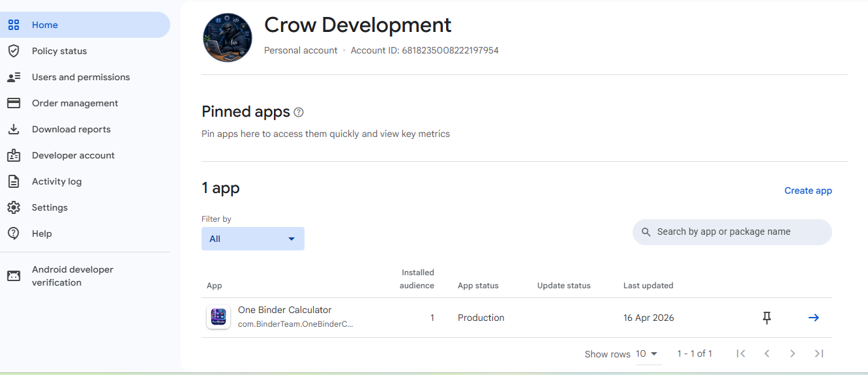Open Users and permissions menu item
The image size is (868, 375).
tap(81, 77)
